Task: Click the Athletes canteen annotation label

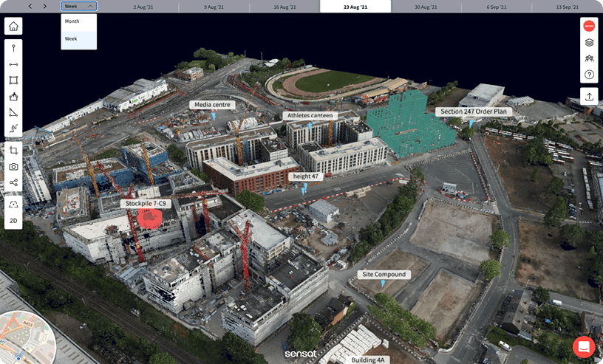Action: pos(310,115)
